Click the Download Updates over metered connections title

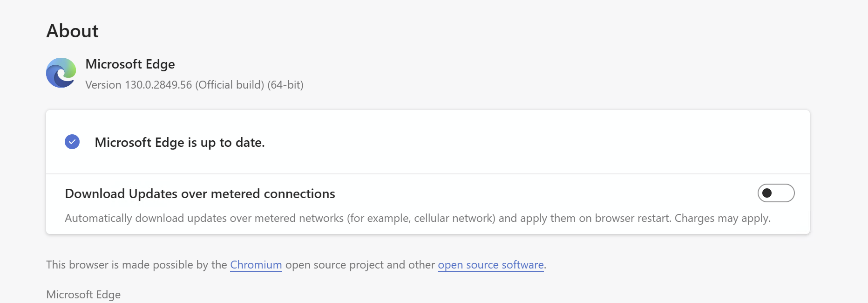[x=200, y=194]
